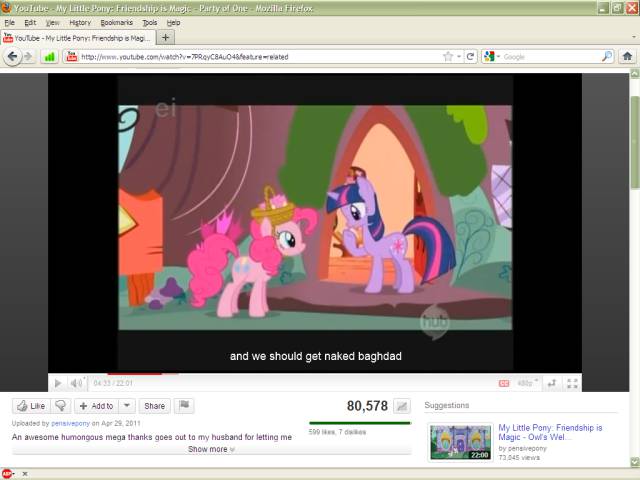This screenshot has height=480, width=640.
Task: Click the 04:33 / 22:01 time display
Action: point(113,383)
